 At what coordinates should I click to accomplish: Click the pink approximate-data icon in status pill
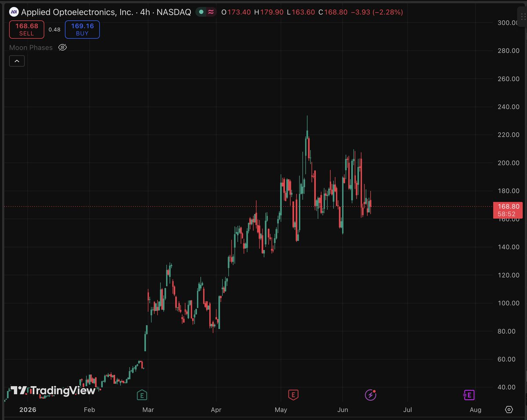coord(211,12)
